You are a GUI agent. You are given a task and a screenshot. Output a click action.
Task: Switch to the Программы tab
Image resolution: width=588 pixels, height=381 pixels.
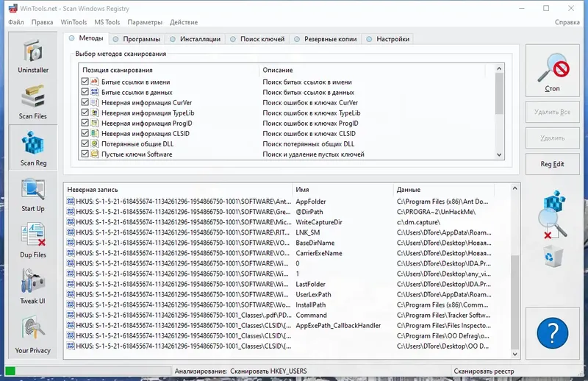point(137,39)
